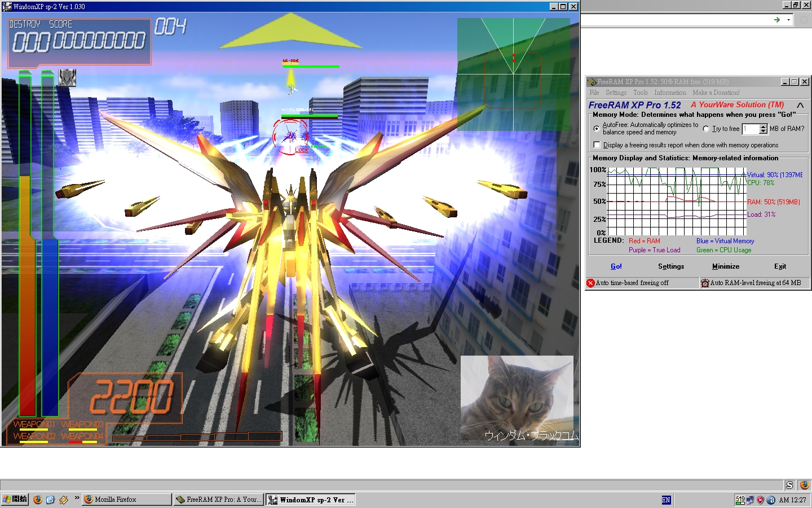The height and width of the screenshot is (508, 812).
Task: Click the WindomXP title bar game icon
Action: [7, 7]
